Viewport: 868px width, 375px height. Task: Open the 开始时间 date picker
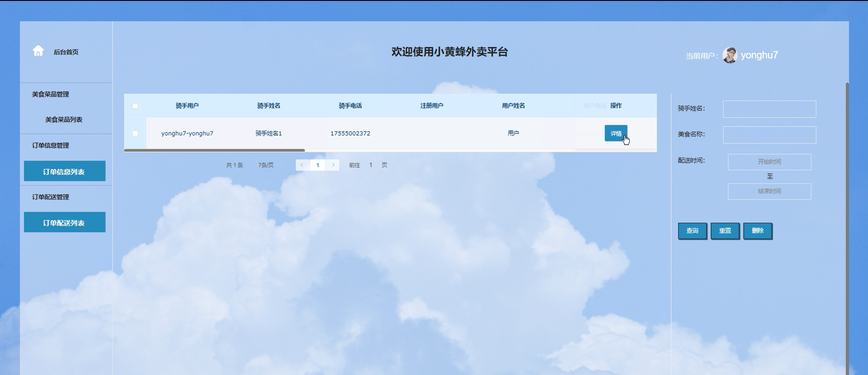(769, 162)
